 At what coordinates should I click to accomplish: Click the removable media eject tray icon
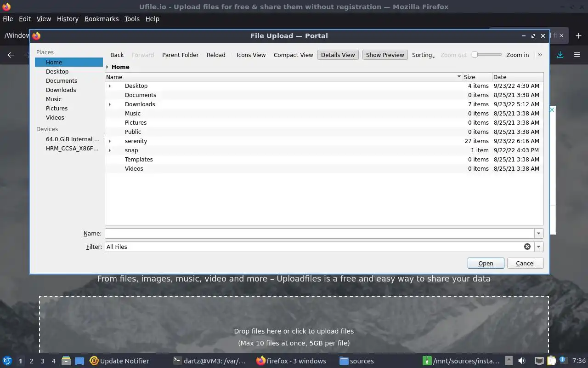[509, 361]
